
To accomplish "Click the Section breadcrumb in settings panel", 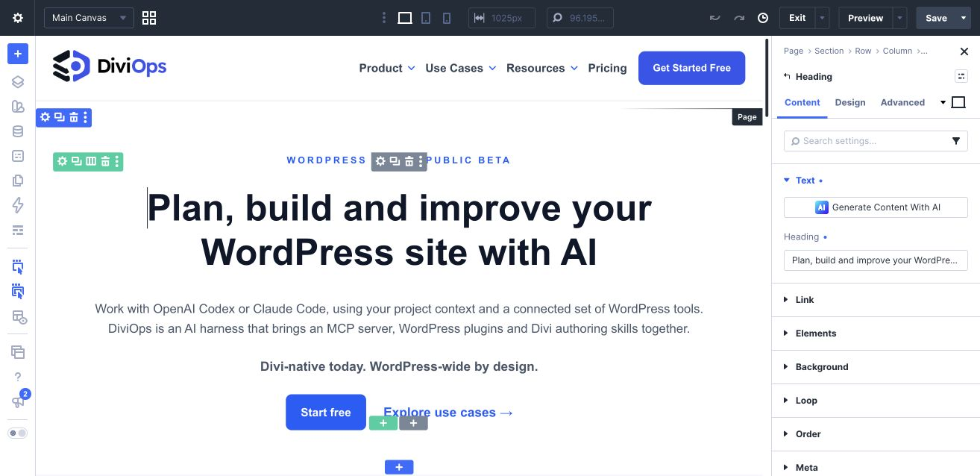I will tap(829, 51).
